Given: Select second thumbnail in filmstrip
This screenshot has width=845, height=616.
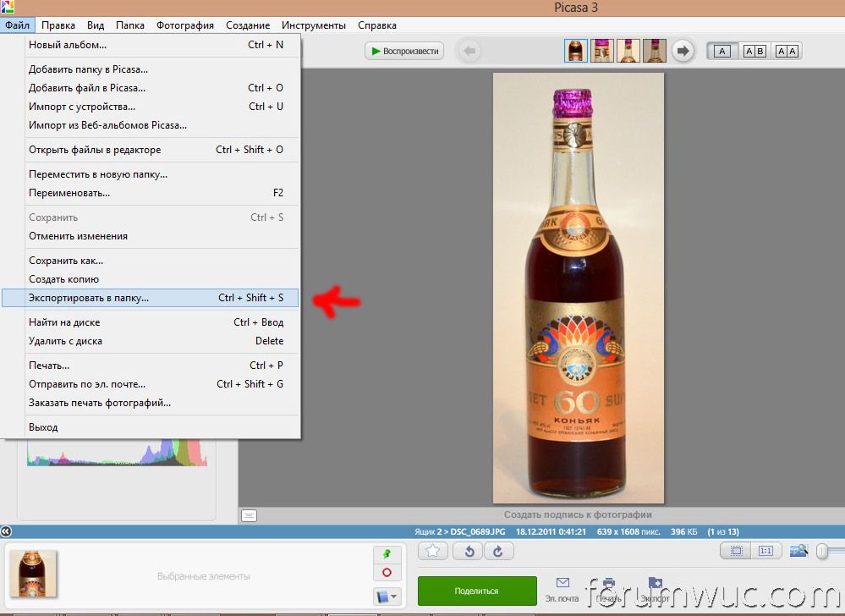Looking at the screenshot, I should coord(602,52).
